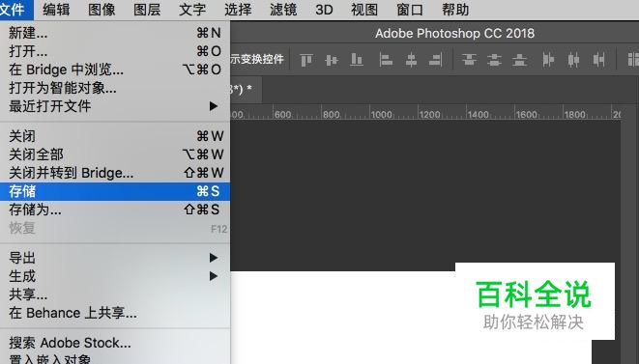Click the Distribute vertical centers icon

coord(494,60)
